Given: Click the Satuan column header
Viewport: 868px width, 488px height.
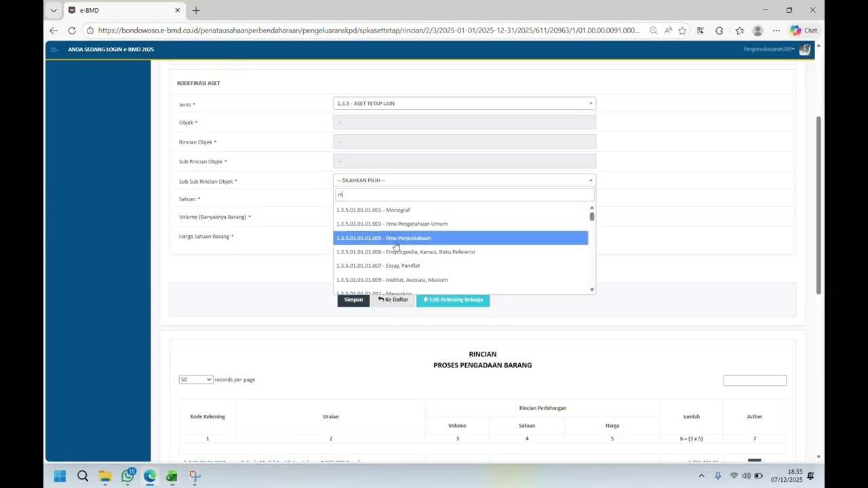Looking at the screenshot, I should 527,426.
